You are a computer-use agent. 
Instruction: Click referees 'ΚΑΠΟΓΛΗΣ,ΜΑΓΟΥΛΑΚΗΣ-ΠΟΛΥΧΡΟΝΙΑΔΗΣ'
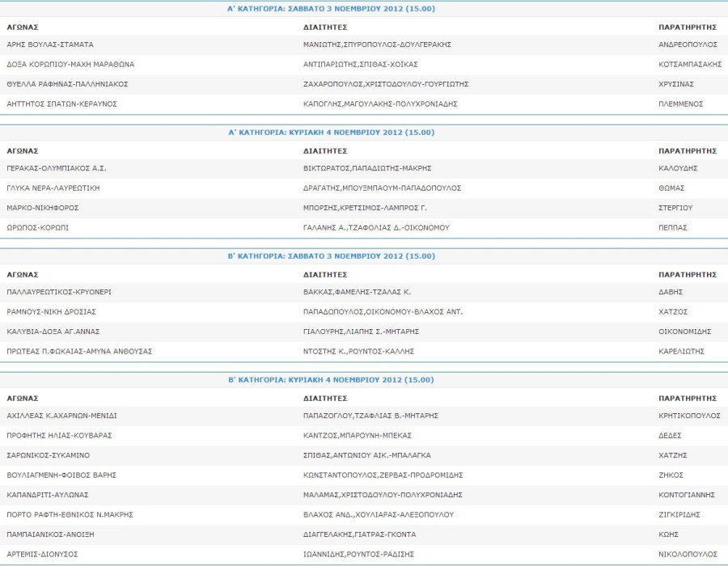(380, 104)
